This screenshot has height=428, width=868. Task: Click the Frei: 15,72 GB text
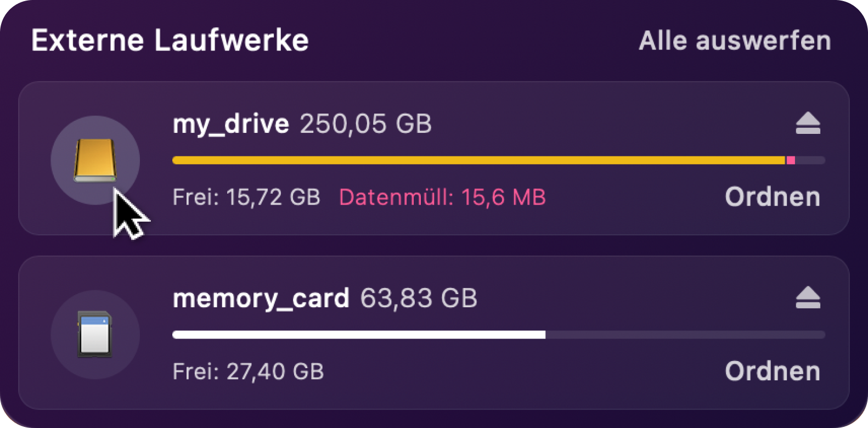[x=246, y=197]
